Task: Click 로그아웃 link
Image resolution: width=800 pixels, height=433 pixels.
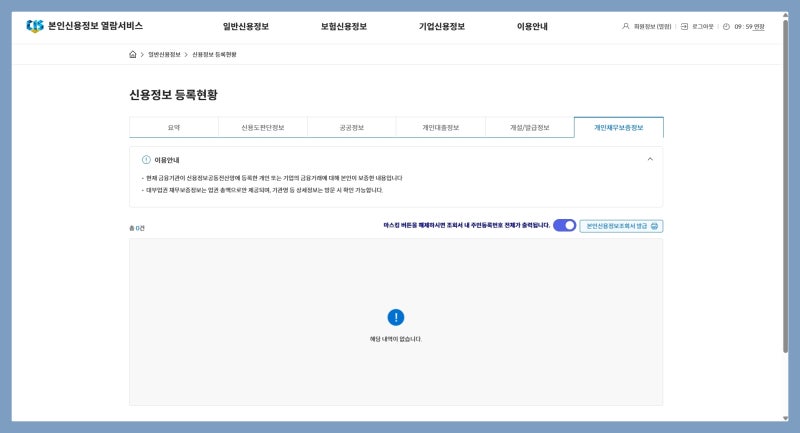Action: pyautogui.click(x=703, y=27)
